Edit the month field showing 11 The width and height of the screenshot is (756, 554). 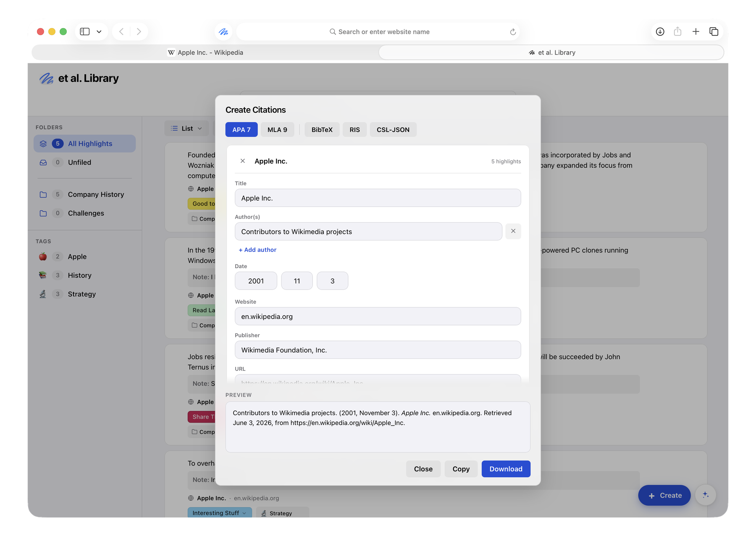[x=297, y=281]
